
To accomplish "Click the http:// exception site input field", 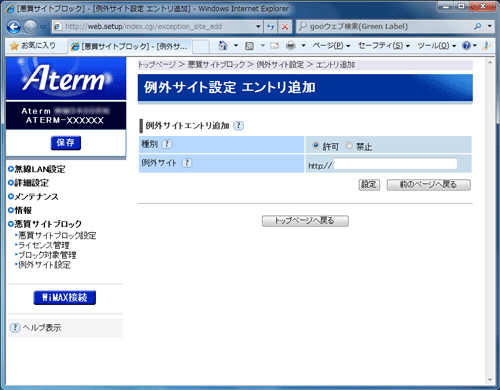I will 395,164.
